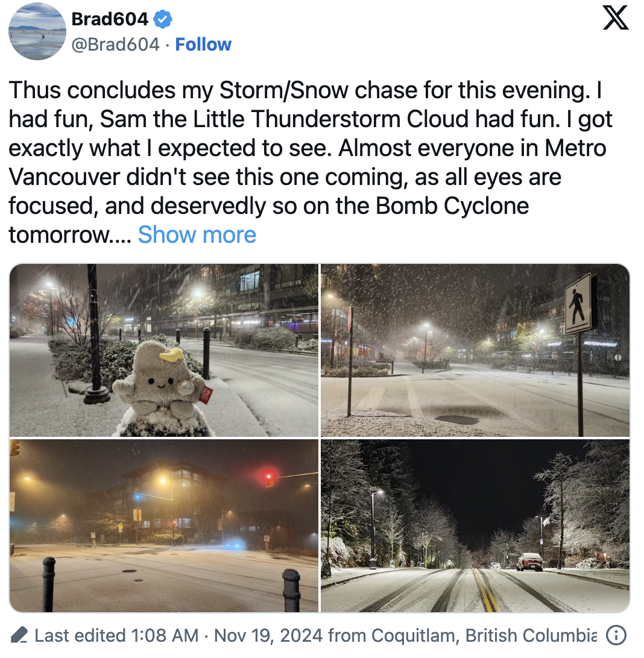Open the red traffic light photo

point(163,525)
